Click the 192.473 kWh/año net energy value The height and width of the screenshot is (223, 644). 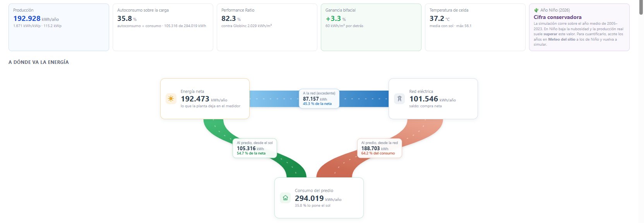click(x=204, y=99)
